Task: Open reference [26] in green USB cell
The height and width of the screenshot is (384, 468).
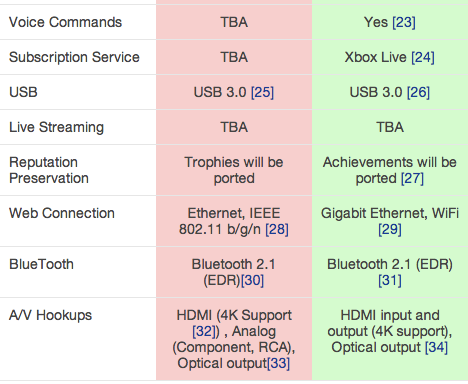Action: pyautogui.click(x=418, y=93)
